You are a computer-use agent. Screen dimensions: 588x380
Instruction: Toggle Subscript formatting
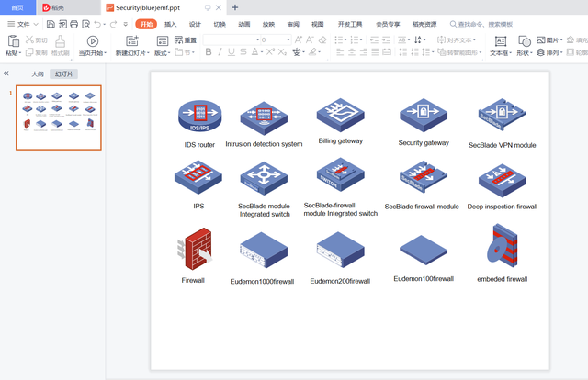click(x=282, y=52)
